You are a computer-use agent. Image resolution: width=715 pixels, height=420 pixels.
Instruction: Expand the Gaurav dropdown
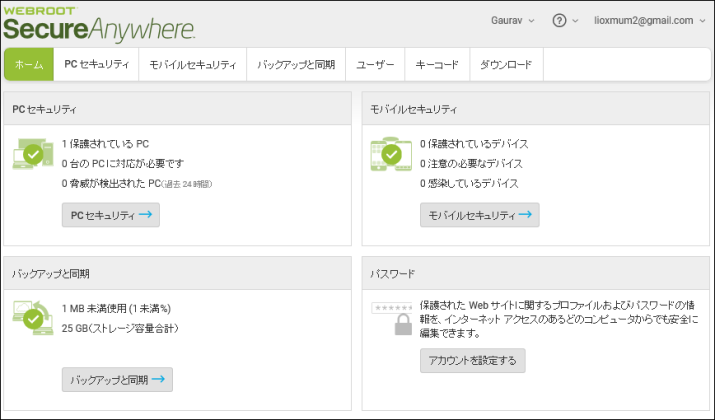pos(513,21)
